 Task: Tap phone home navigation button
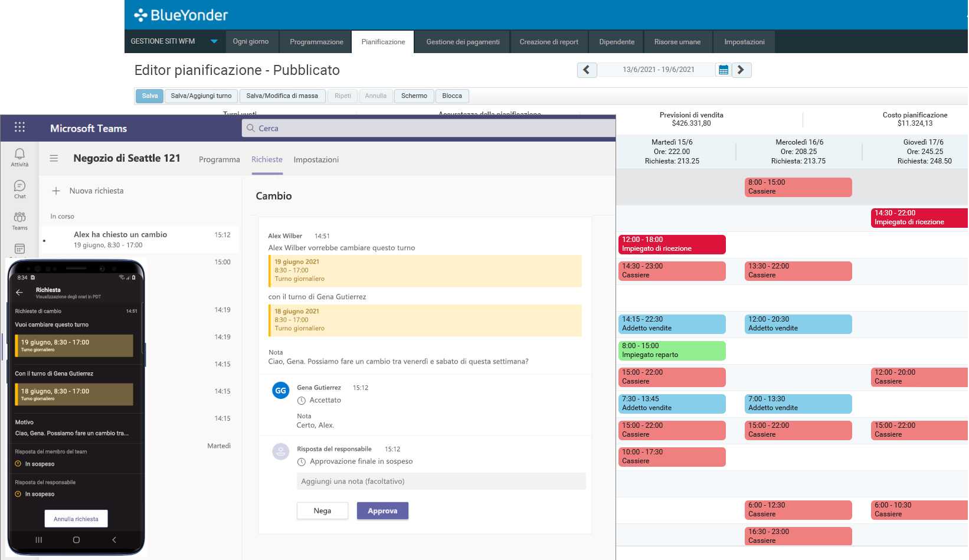pos(76,540)
